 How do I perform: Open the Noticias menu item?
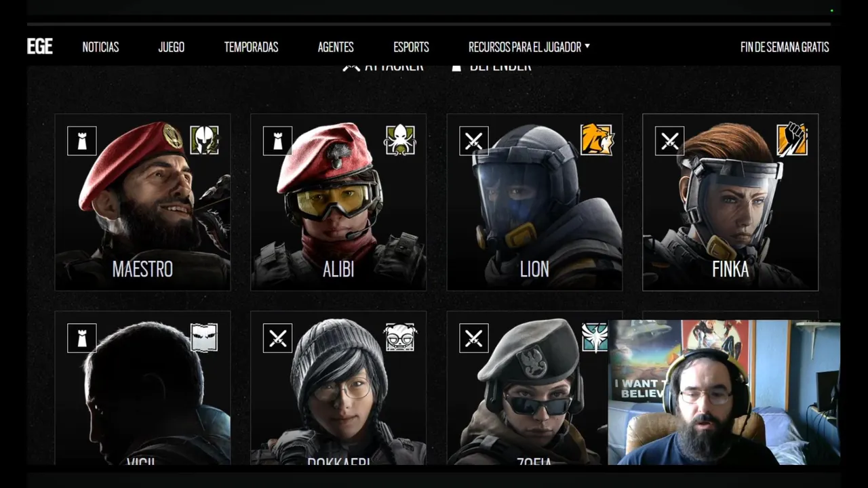coord(100,47)
